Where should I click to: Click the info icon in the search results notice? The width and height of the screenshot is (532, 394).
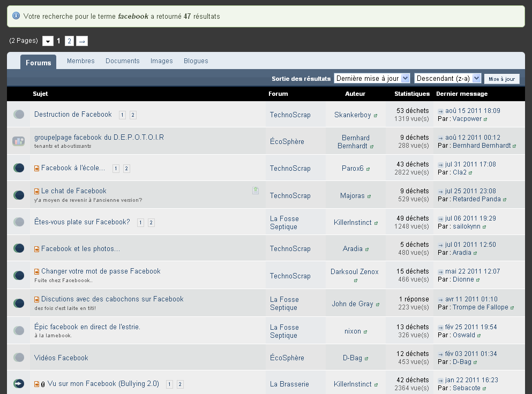(x=16, y=16)
